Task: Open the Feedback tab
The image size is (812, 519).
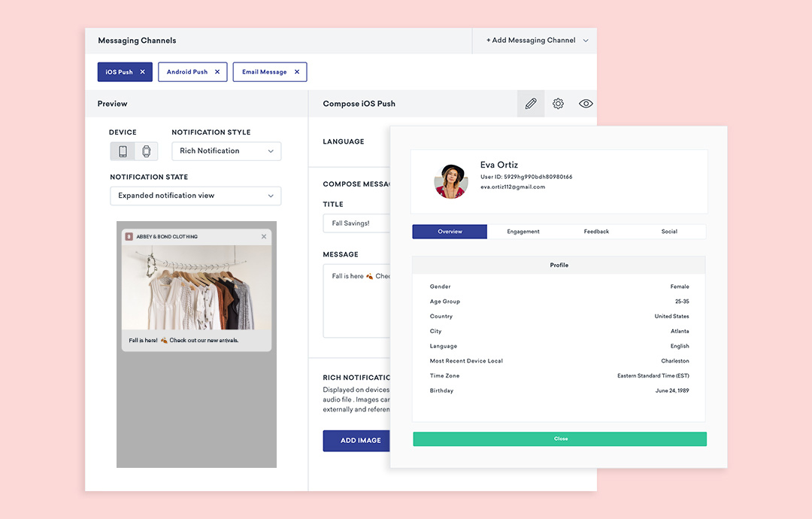Action: (x=596, y=232)
